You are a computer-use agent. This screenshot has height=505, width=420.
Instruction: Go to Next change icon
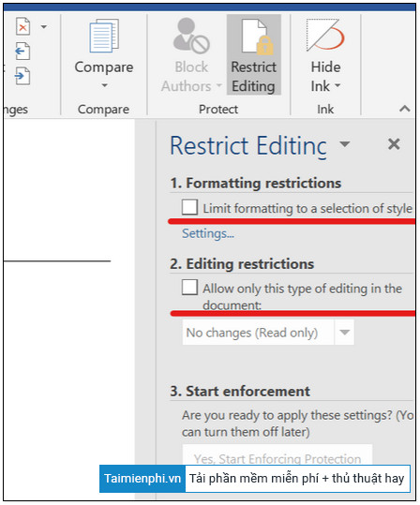point(22,76)
